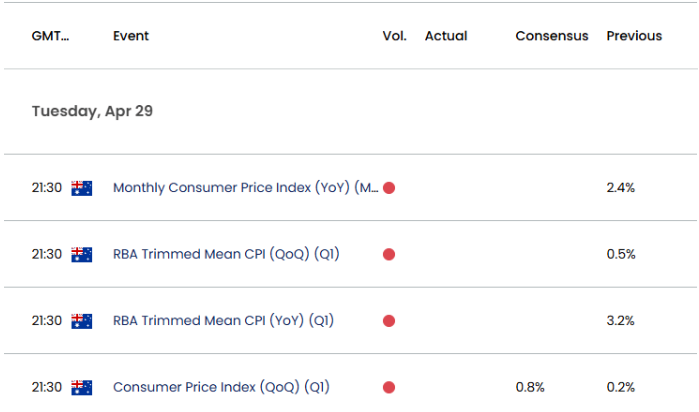Click red volatility dot for Monthly Consumer Price Index
The image size is (699, 412).
point(389,188)
